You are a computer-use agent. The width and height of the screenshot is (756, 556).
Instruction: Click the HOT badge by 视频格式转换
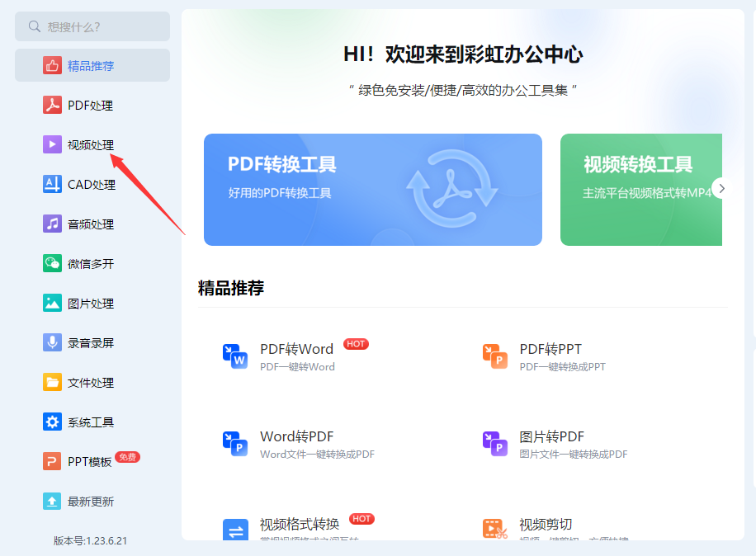point(361,519)
